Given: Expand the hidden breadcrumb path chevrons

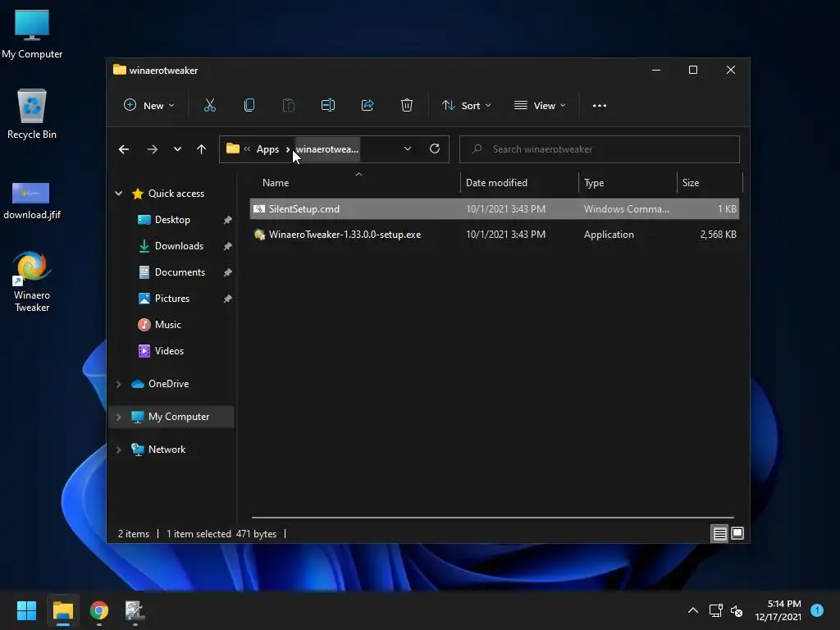Looking at the screenshot, I should point(247,149).
